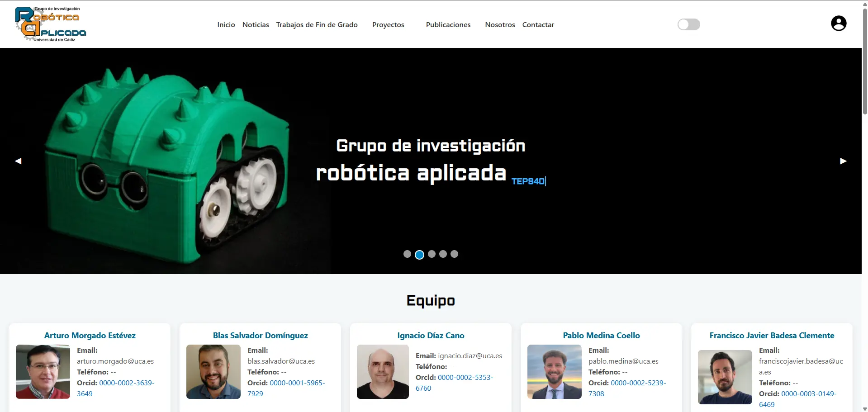This screenshot has width=868, height=412.
Task: Open Trabajos de Fin de Grado
Action: [x=317, y=25]
